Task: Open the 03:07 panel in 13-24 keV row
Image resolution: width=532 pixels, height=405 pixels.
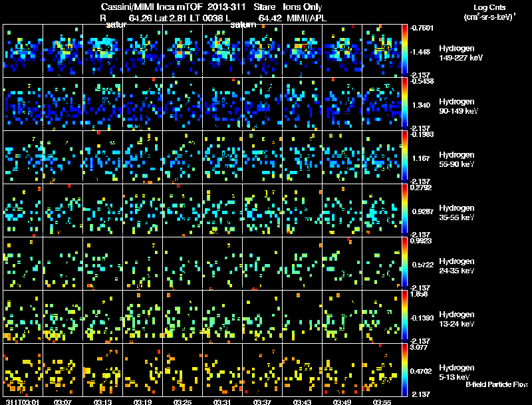Action: pyautogui.click(x=63, y=317)
